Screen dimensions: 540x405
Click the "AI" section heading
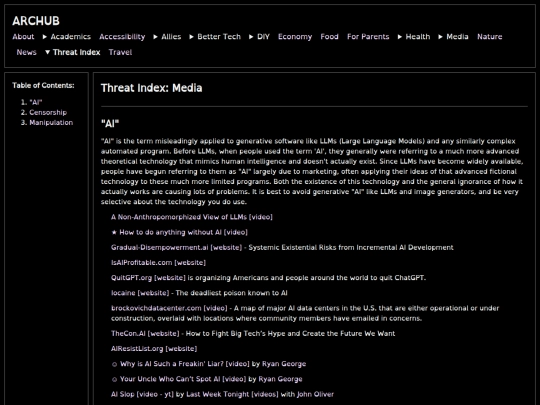point(110,123)
